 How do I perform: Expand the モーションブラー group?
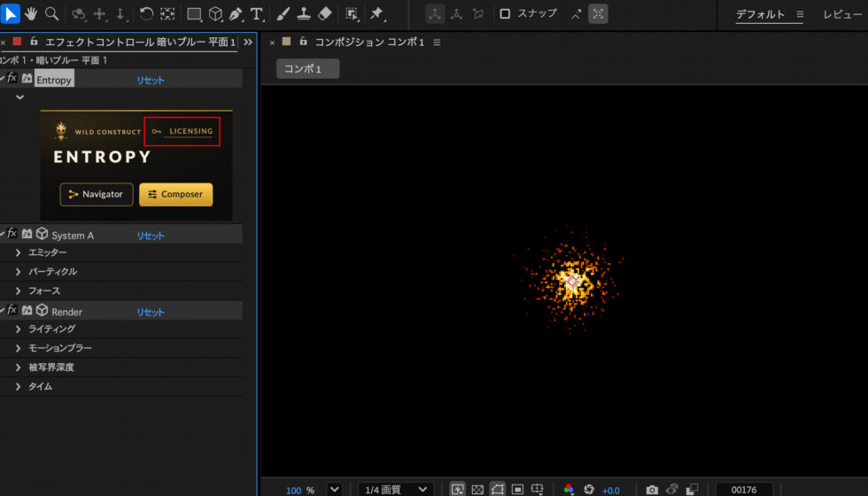[18, 348]
